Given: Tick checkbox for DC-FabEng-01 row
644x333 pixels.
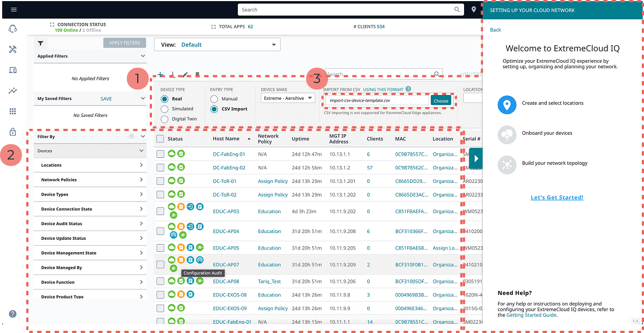Looking at the screenshot, I should click(160, 154).
